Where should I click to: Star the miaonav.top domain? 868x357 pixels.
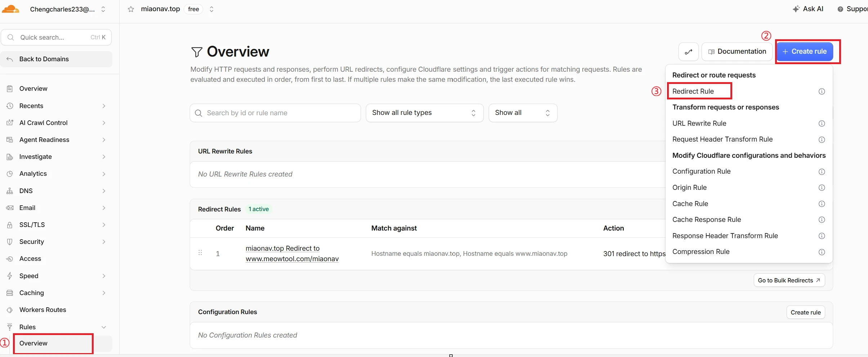[131, 9]
